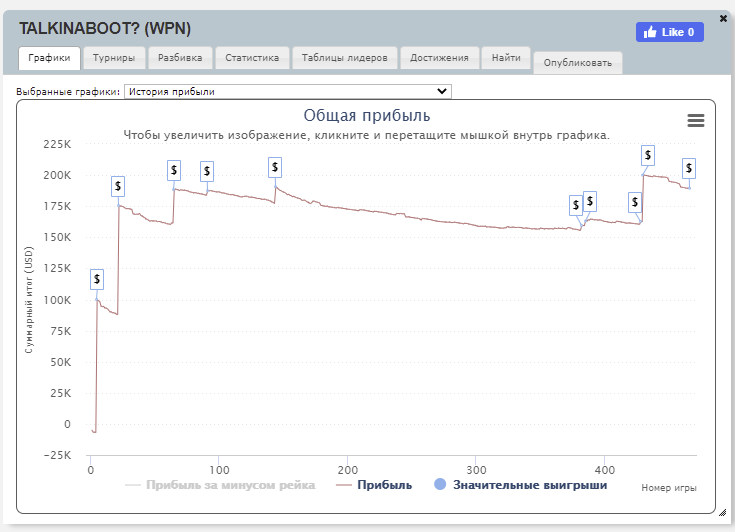Click the first $ marker near 100K
Image resolution: width=735 pixels, height=532 pixels.
point(97,279)
